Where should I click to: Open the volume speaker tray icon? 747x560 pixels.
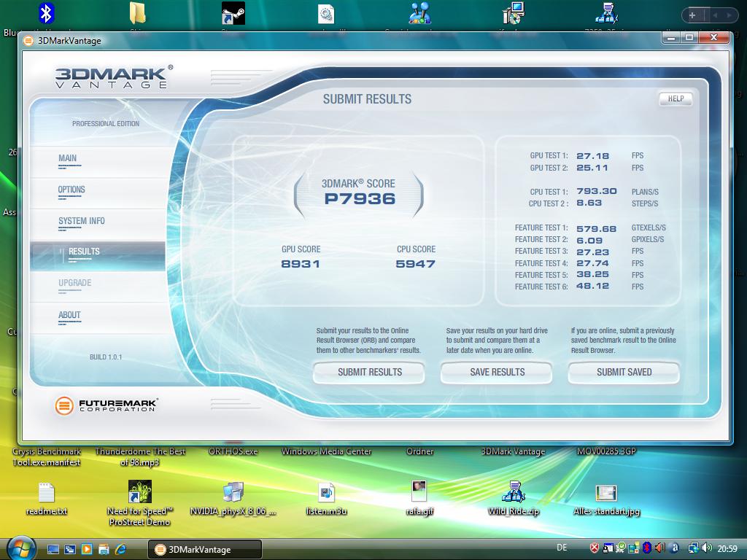coord(706,548)
